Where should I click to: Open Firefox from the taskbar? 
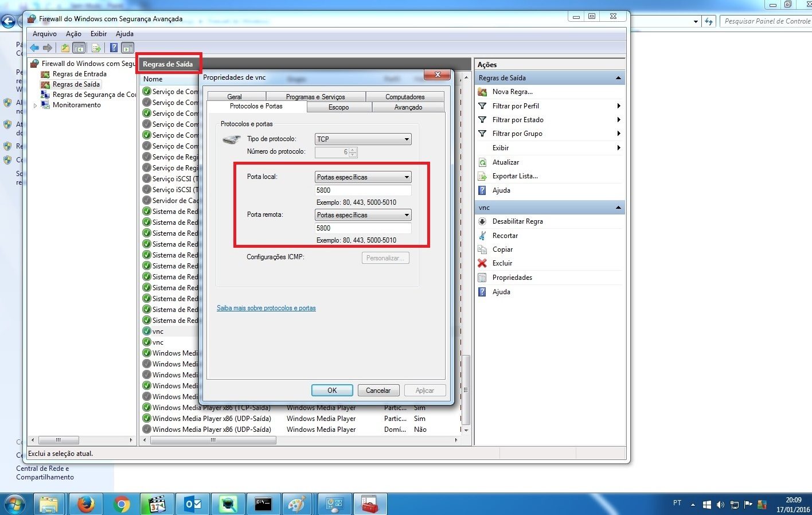(x=86, y=504)
